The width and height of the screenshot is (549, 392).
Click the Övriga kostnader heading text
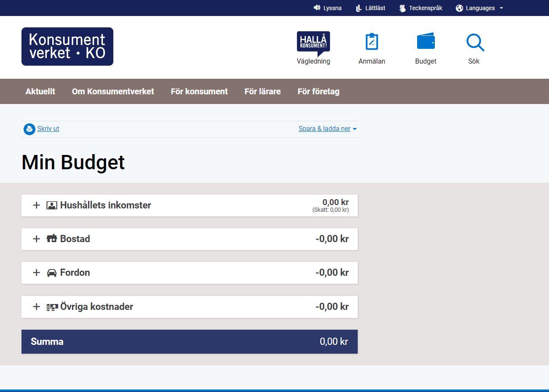[x=96, y=307]
